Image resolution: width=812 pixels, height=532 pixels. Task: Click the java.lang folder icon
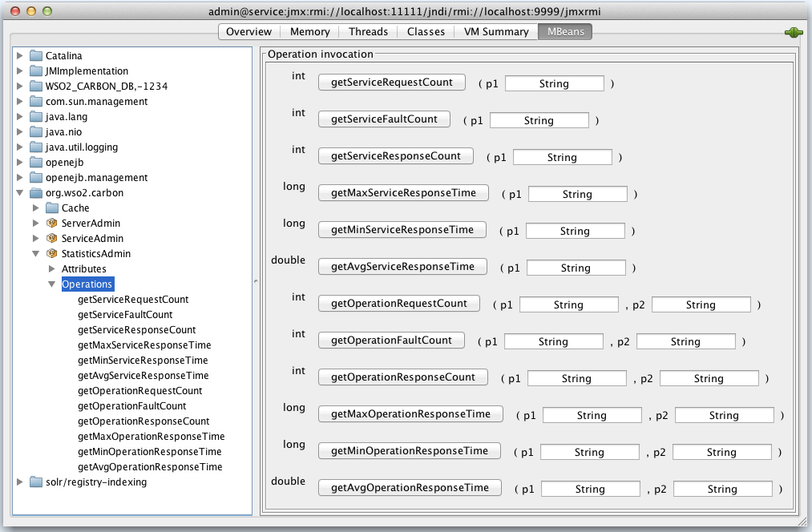(36, 117)
